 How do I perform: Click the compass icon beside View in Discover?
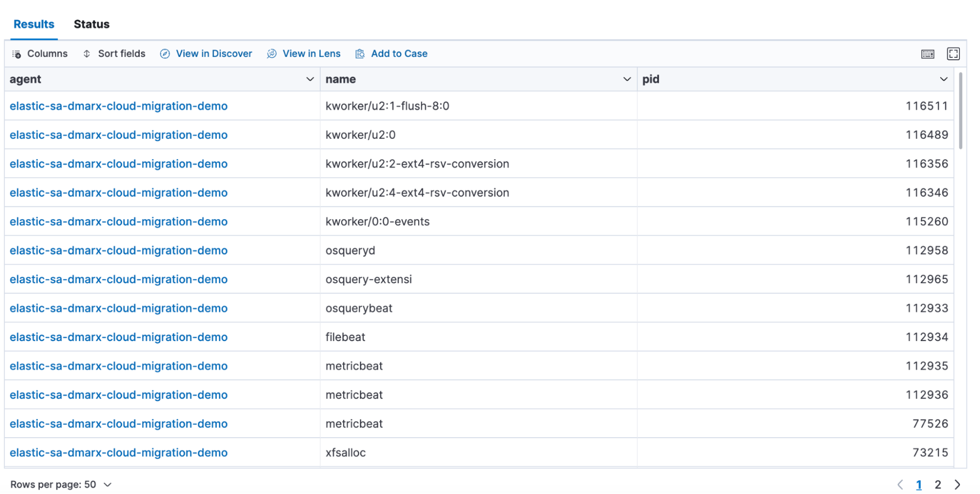[165, 54]
